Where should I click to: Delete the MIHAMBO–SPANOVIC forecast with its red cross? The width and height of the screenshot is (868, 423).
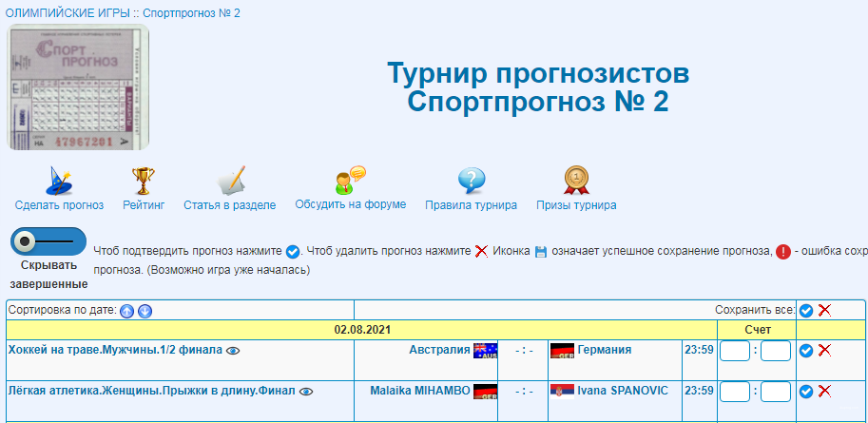pyautogui.click(x=825, y=391)
